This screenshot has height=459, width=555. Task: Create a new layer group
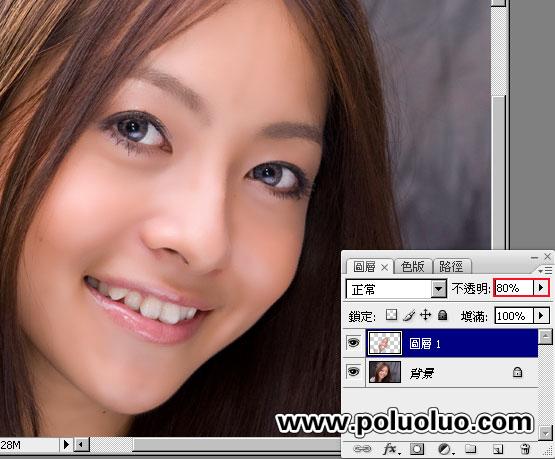tap(470, 449)
